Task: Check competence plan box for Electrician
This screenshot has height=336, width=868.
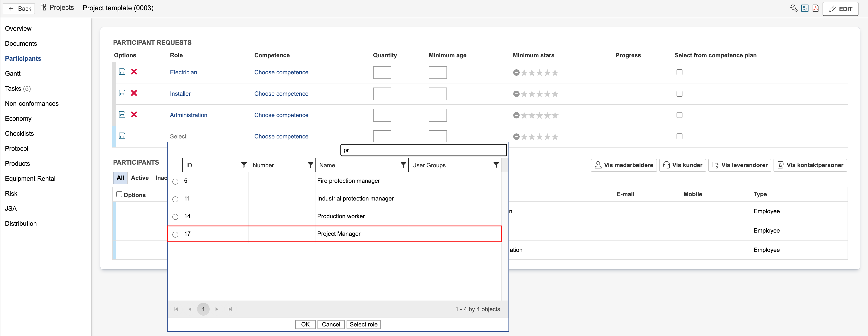Action: 679,72
